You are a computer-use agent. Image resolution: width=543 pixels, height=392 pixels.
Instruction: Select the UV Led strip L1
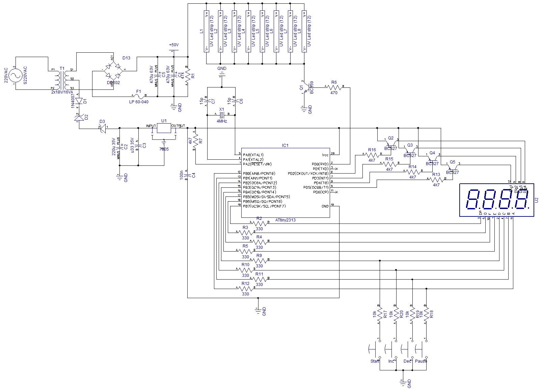coord(206,31)
